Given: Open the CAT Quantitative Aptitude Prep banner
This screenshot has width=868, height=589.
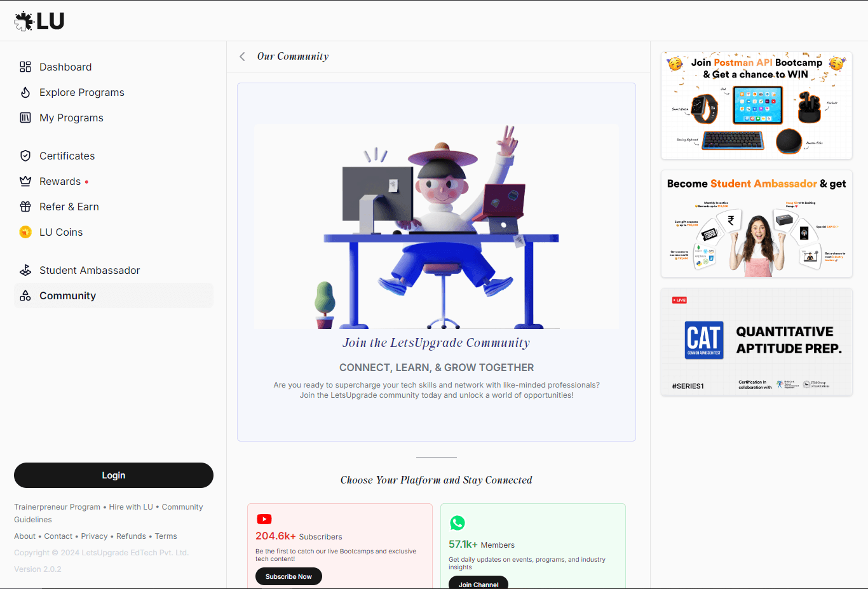Looking at the screenshot, I should [x=756, y=341].
